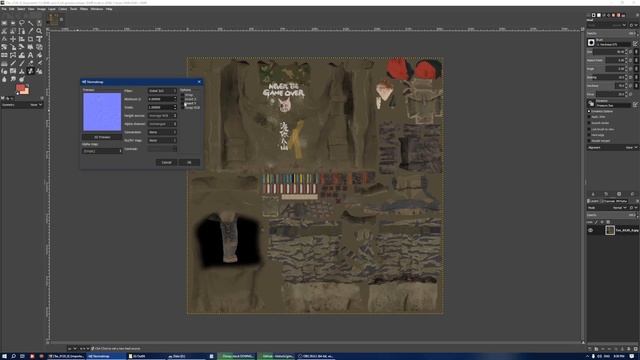Open the DU/DV map dropdown
640x360 pixels.
click(162, 140)
